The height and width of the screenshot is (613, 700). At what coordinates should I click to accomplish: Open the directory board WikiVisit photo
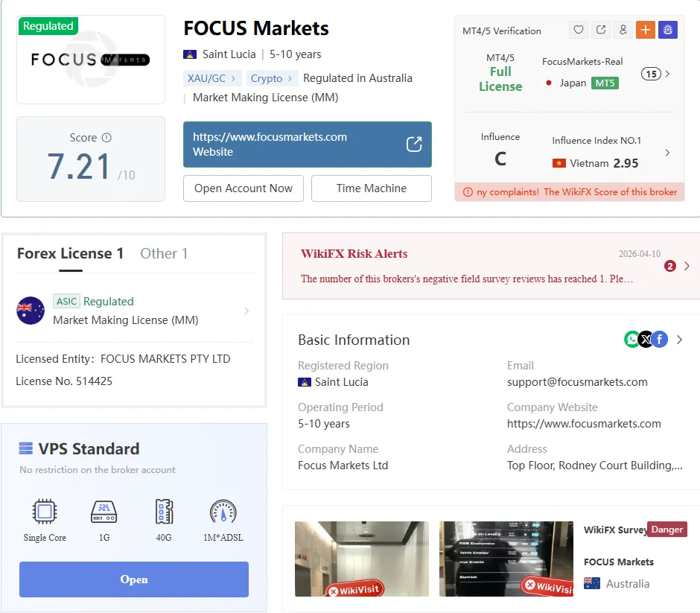click(x=506, y=559)
